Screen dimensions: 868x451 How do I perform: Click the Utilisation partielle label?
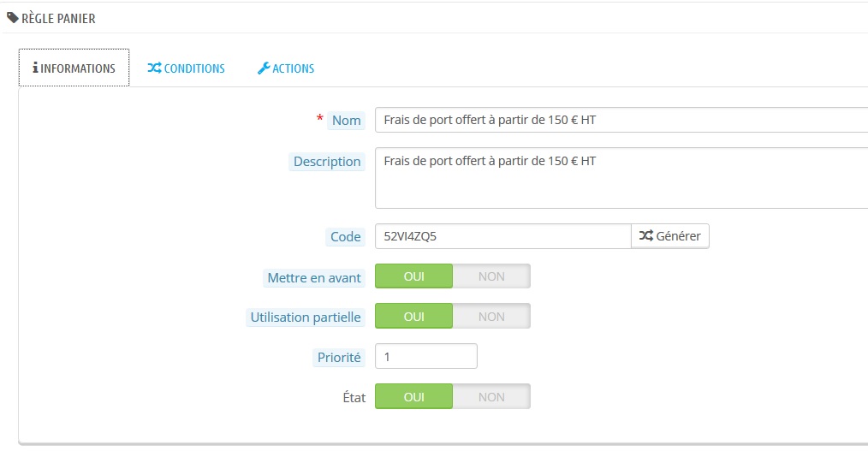(306, 317)
